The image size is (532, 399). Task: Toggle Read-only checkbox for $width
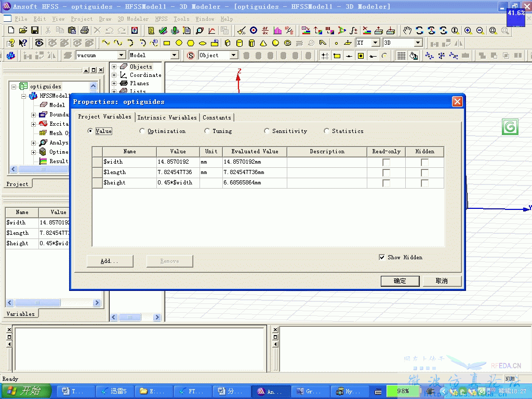386,162
